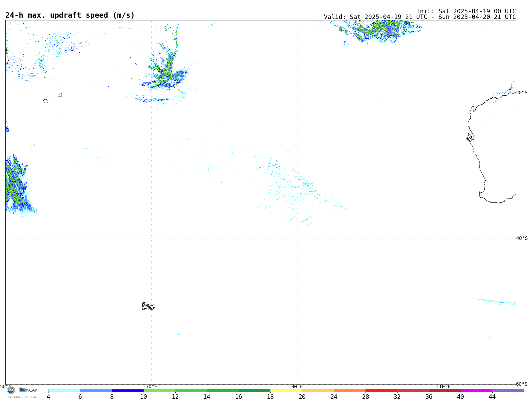This screenshot has width=532, height=400.
Task: Select the orange 24-28 colorbar segment
Action: [350, 390]
